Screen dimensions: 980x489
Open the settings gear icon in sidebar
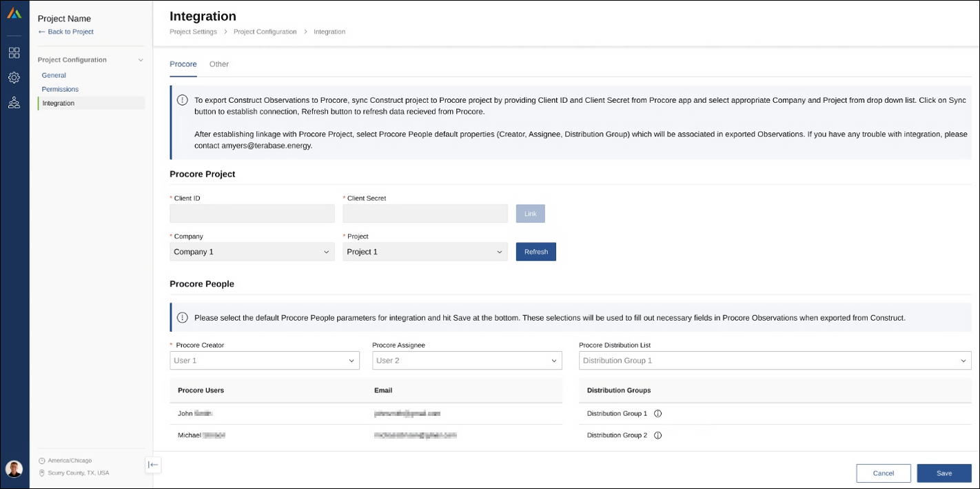point(14,78)
